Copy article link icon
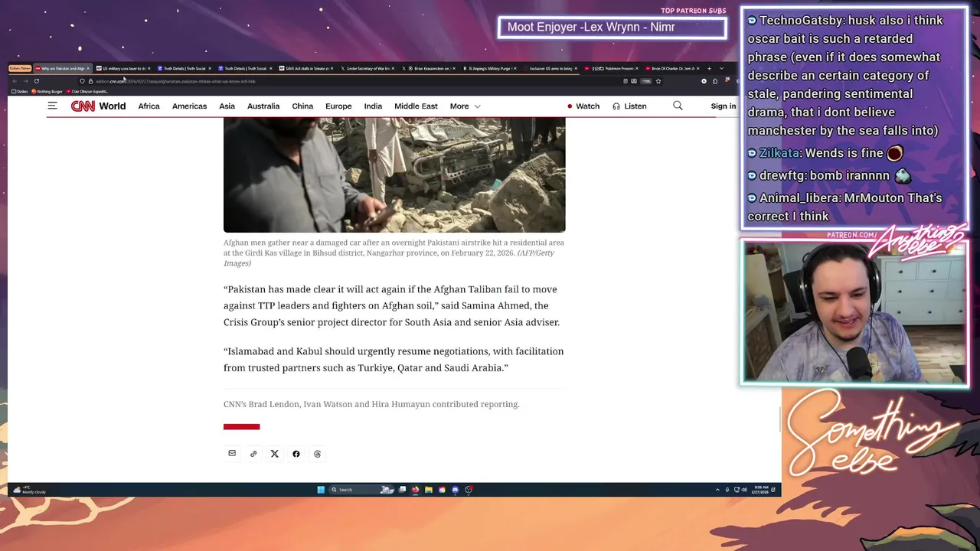This screenshot has height=551, width=980. [253, 454]
